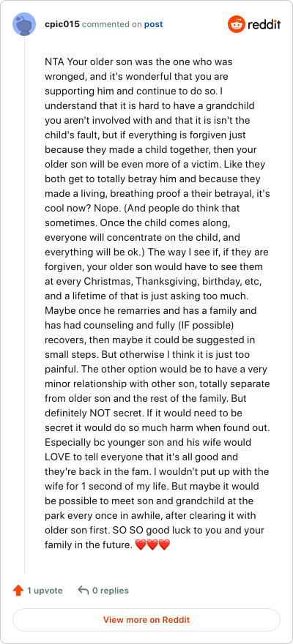Click the "reddit" wordmark text

click(x=264, y=25)
